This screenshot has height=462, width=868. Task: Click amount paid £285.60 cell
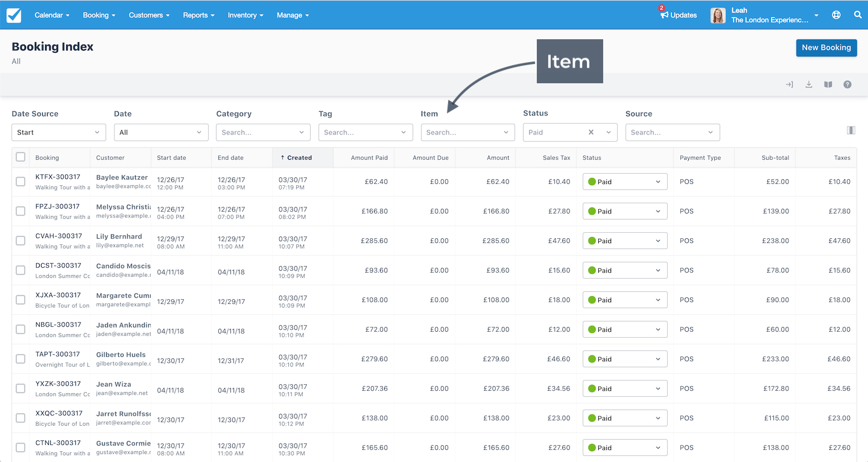coord(375,241)
